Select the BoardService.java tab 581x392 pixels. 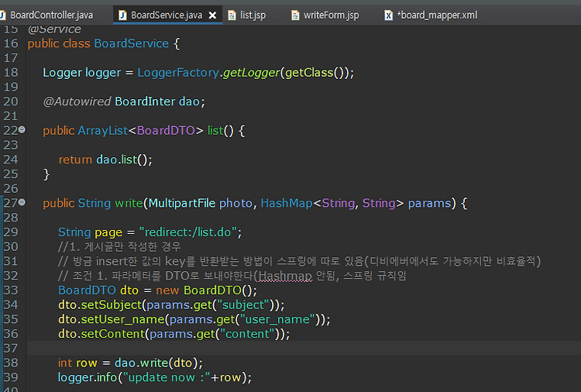167,15
